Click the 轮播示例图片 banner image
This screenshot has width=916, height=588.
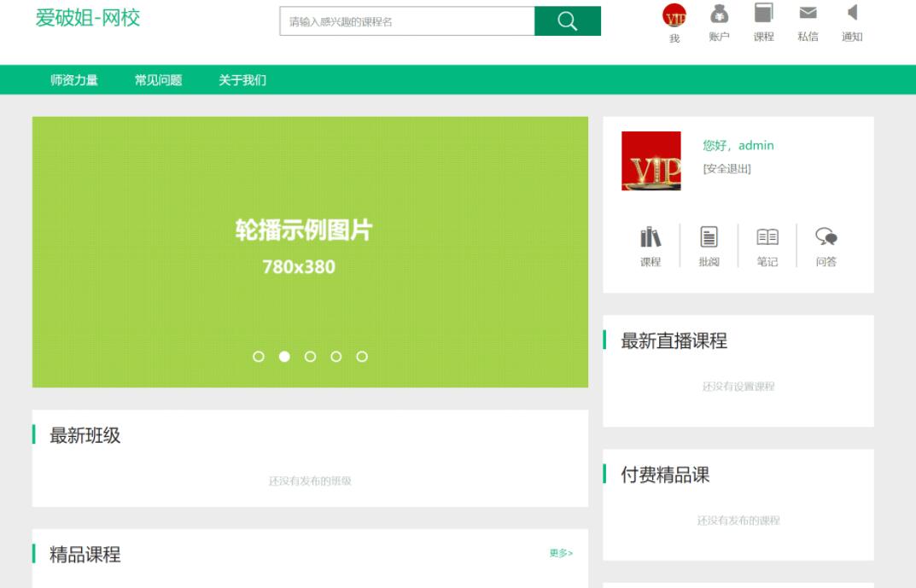coord(310,252)
